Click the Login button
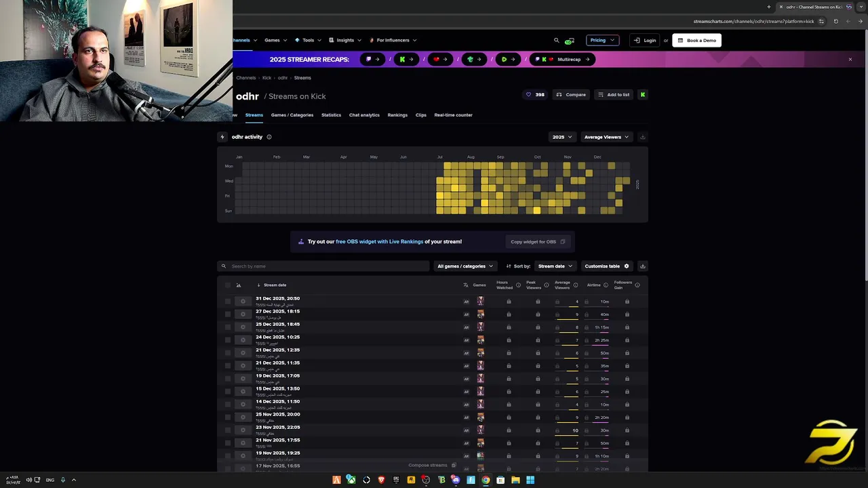The height and width of the screenshot is (488, 868). pos(645,40)
